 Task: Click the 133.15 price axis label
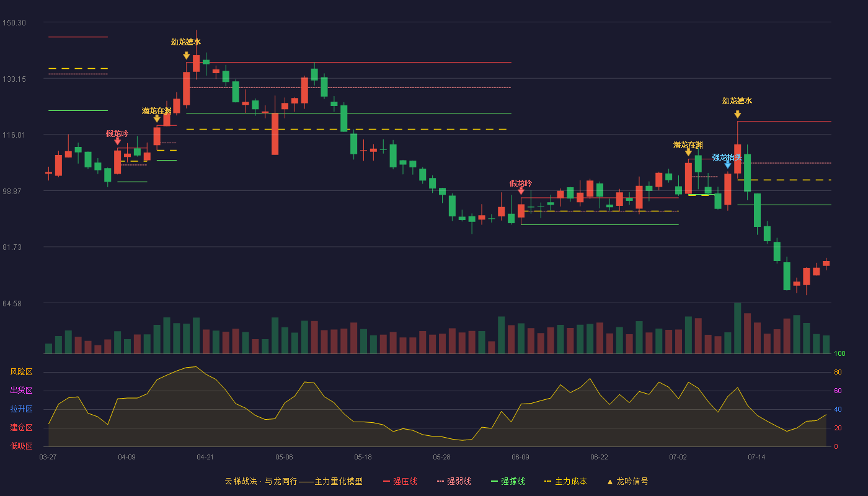pos(14,79)
